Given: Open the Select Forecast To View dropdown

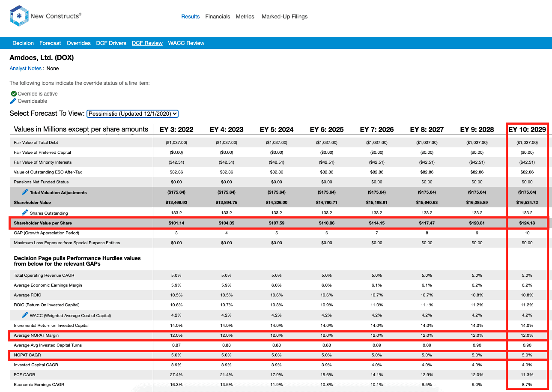Looking at the screenshot, I should click(132, 114).
